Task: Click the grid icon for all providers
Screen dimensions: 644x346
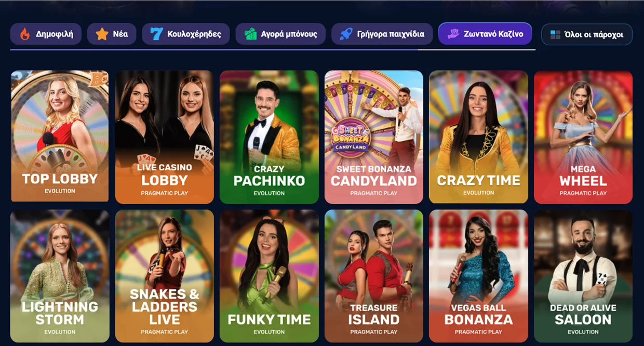Action: click(555, 35)
